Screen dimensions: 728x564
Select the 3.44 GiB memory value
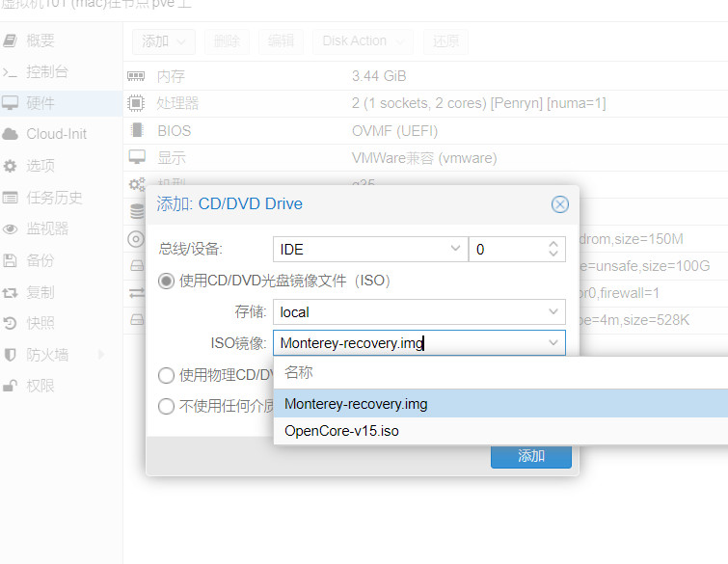(379, 76)
